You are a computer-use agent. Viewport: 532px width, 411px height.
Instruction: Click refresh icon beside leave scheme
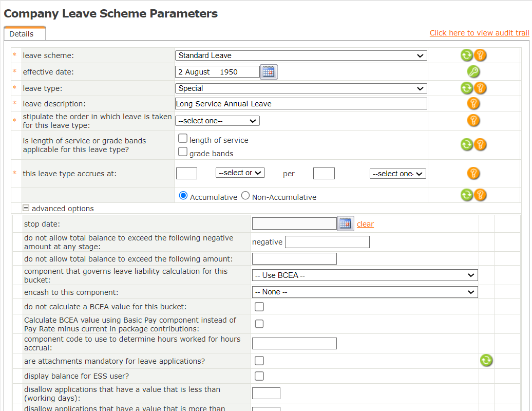coord(466,55)
